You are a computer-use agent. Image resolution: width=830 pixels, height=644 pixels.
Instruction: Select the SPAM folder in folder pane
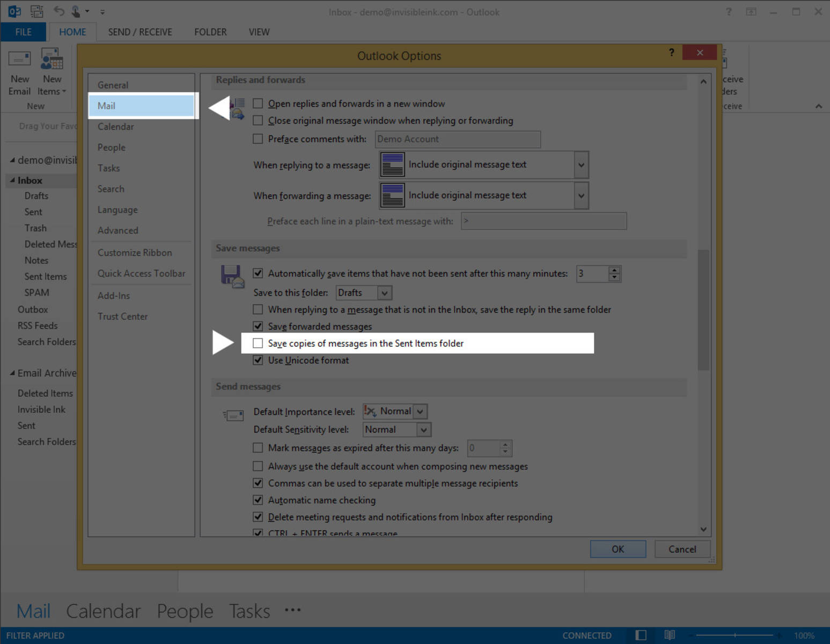(x=36, y=292)
